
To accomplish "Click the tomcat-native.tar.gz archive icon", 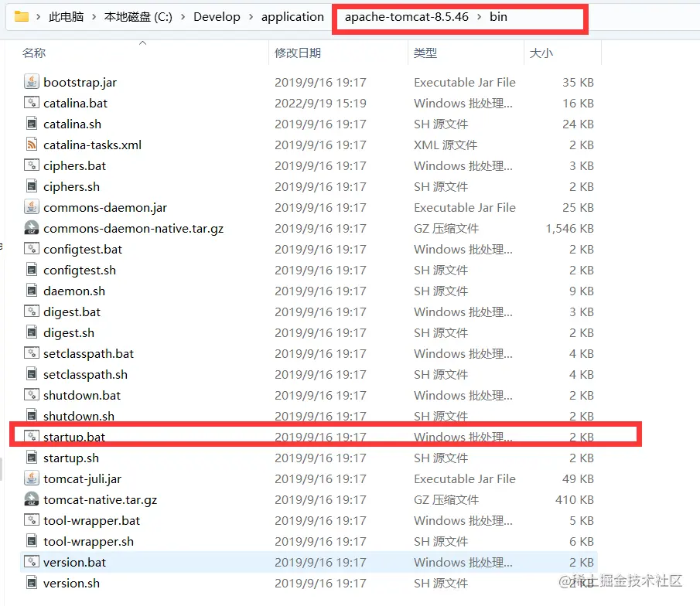I will click(31, 499).
